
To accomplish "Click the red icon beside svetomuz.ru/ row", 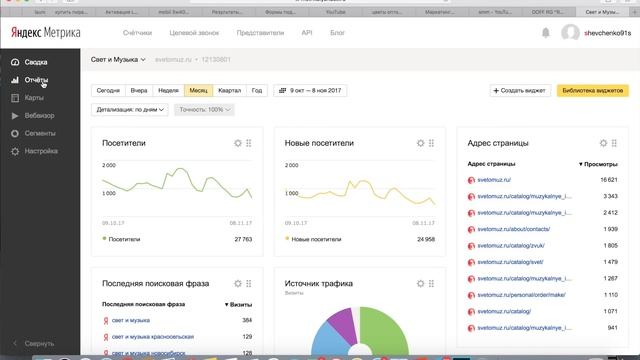I will 471,180.
